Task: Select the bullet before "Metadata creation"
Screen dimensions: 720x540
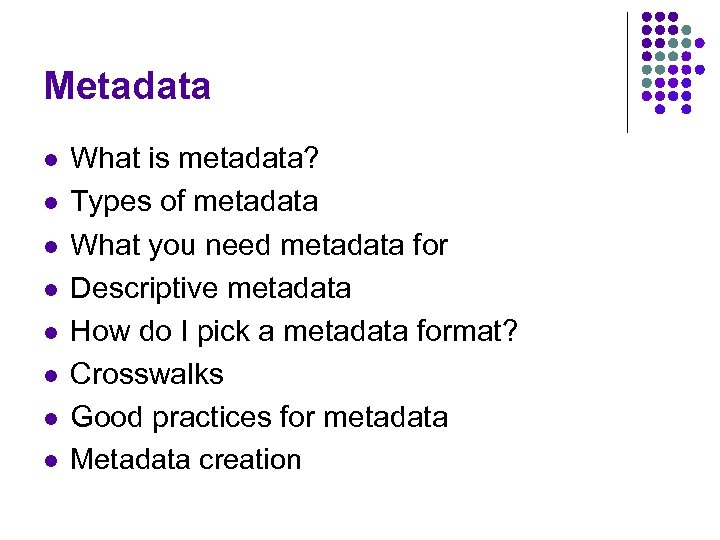Action: coord(51,461)
